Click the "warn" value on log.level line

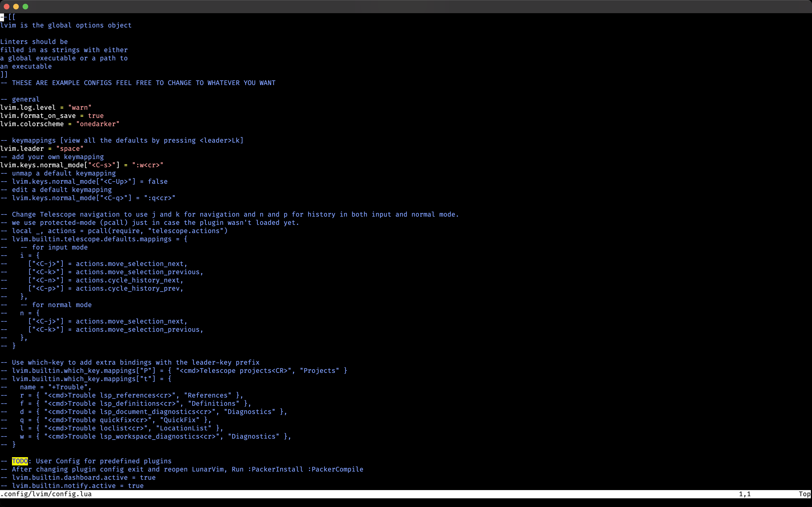coord(80,107)
